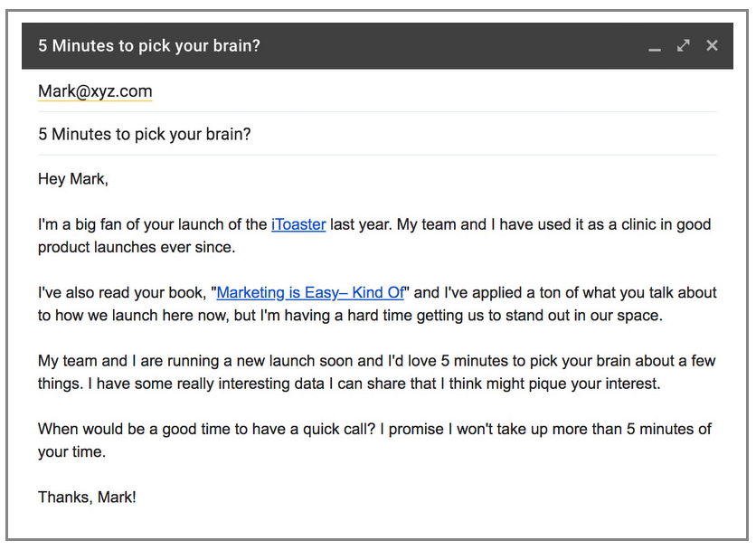Click the line starting "When would be a good time"
The image size is (756, 550).
tap(374, 429)
